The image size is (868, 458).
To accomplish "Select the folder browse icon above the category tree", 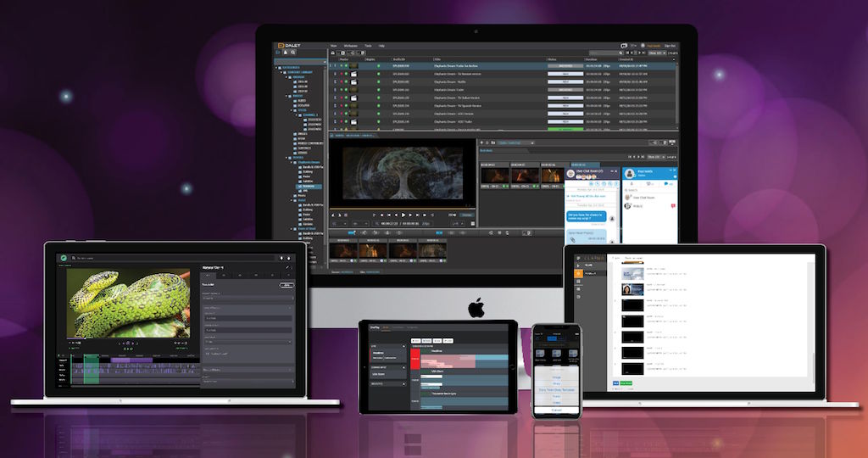I will pyautogui.click(x=278, y=53).
